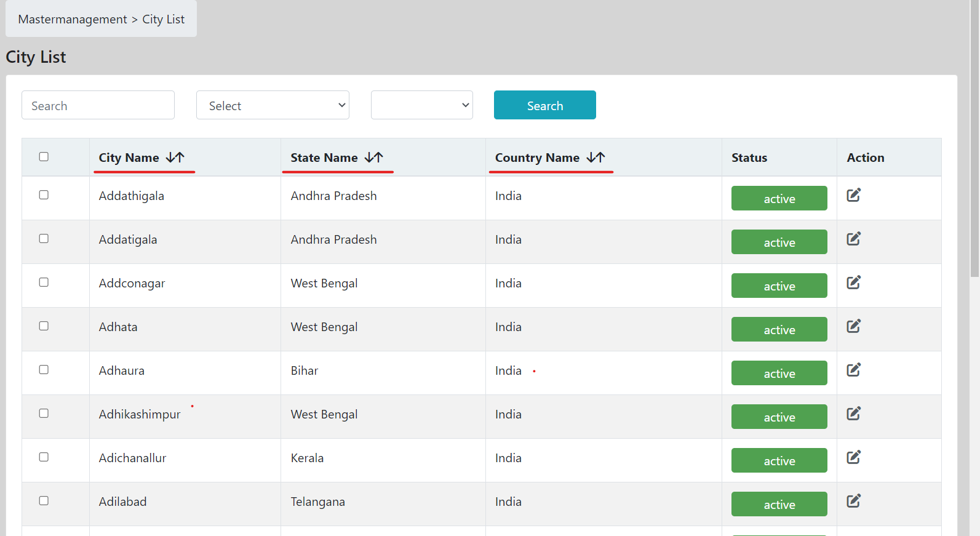Click the teal Search button

pyautogui.click(x=545, y=105)
